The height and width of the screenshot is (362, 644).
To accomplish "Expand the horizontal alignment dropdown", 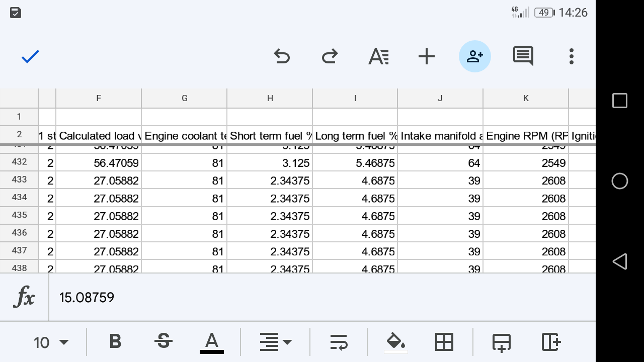I will tap(276, 342).
